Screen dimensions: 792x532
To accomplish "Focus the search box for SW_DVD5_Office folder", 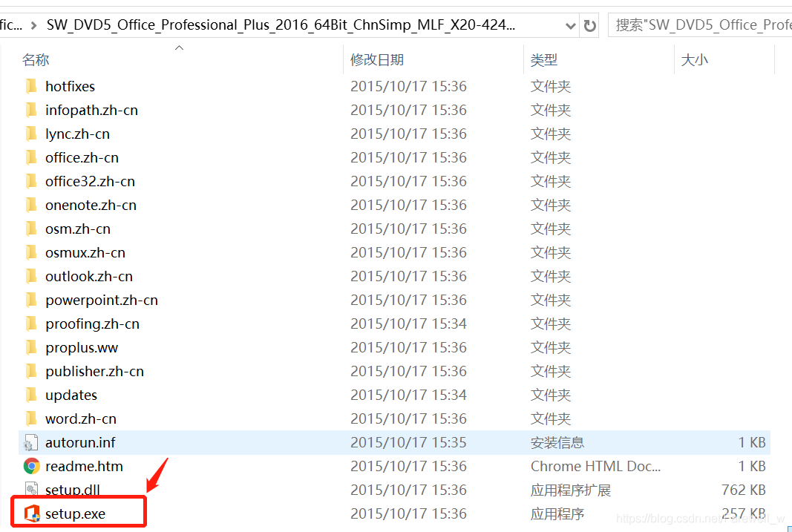I will click(x=699, y=25).
